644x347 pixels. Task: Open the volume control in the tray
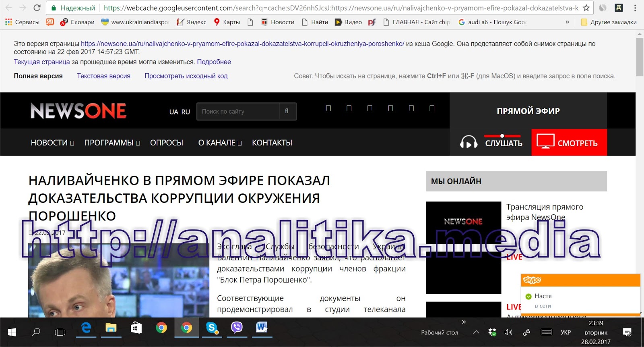click(x=508, y=332)
